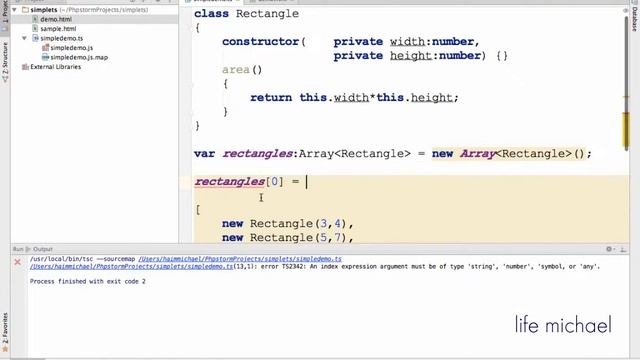Hide the Run output panel
Image resolution: width=640 pixels, height=360 pixels.
[623, 249]
